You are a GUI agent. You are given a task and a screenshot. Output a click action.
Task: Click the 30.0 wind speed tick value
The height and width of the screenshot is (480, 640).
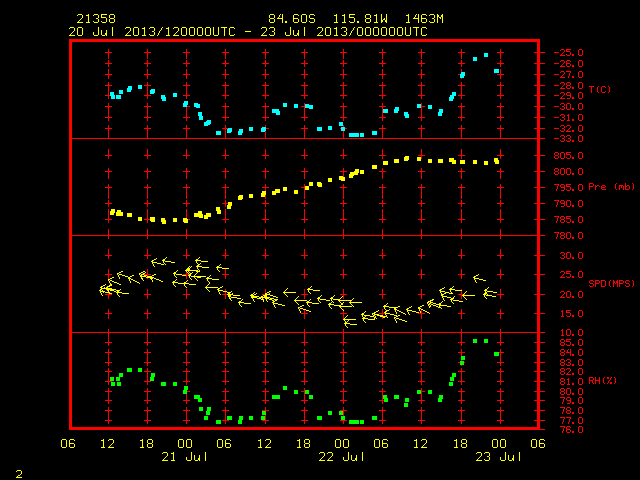pos(571,256)
